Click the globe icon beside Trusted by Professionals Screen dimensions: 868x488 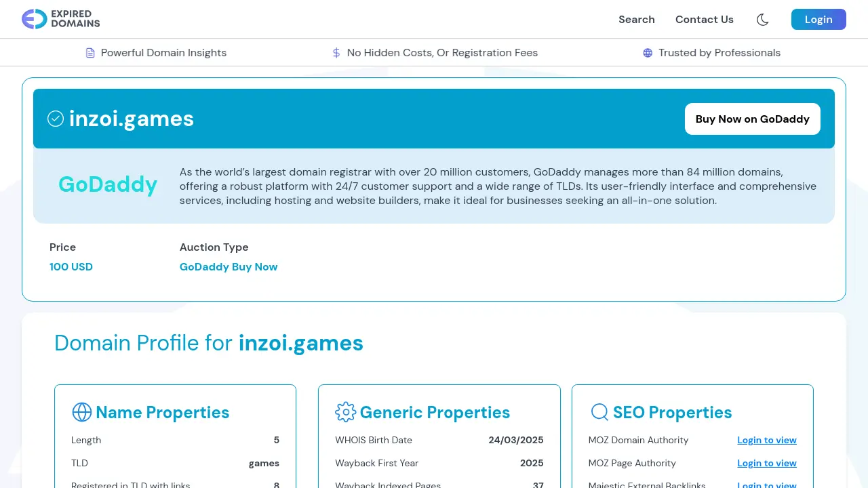tap(648, 53)
